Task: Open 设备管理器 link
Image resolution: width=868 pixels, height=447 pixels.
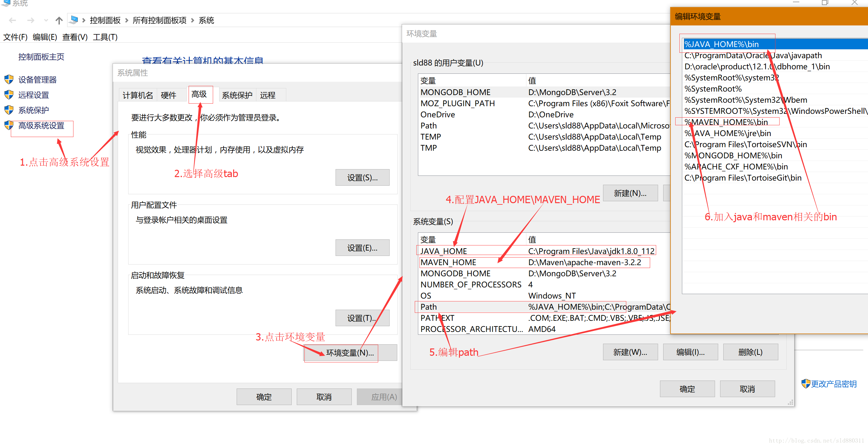Action: (38, 80)
